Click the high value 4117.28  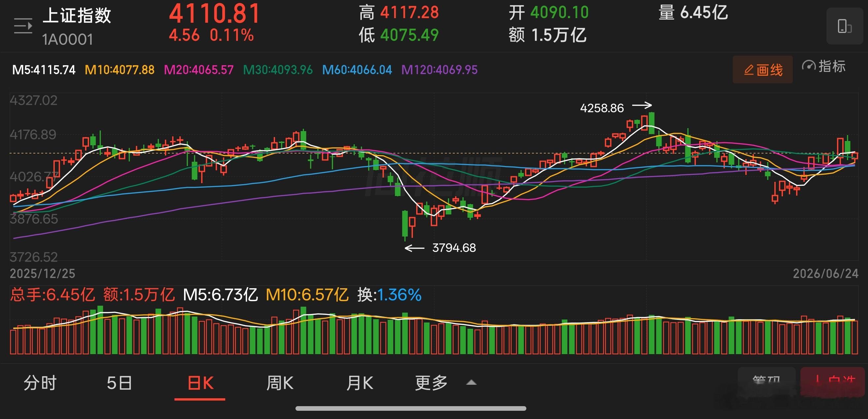409,13
